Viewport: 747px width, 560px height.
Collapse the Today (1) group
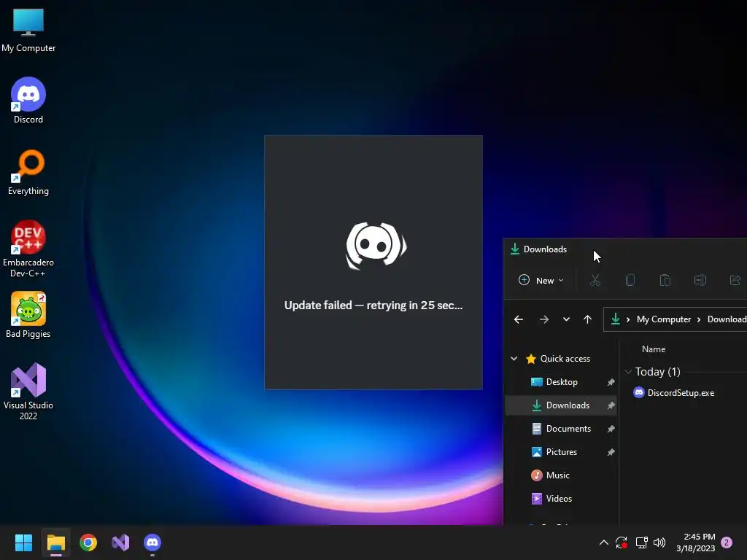[628, 372]
